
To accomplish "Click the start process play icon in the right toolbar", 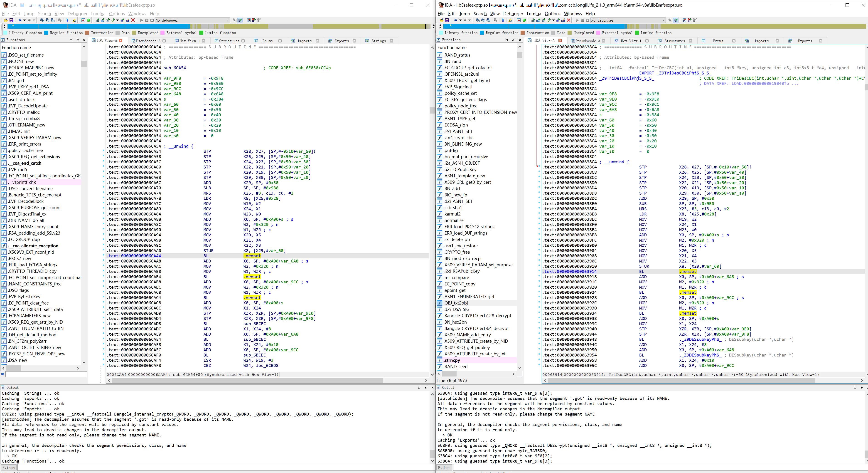I will click(x=577, y=20).
